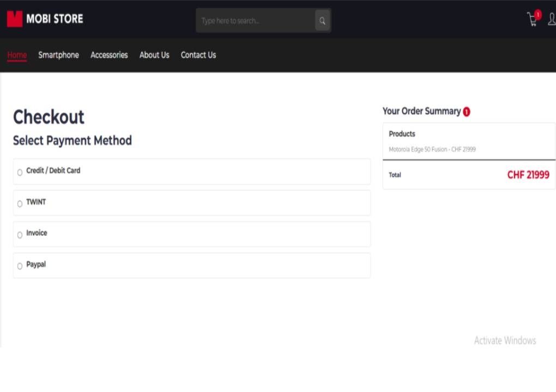Image resolution: width=556 pixels, height=392 pixels.
Task: Click the Select Payment Method heading
Action: (x=72, y=140)
